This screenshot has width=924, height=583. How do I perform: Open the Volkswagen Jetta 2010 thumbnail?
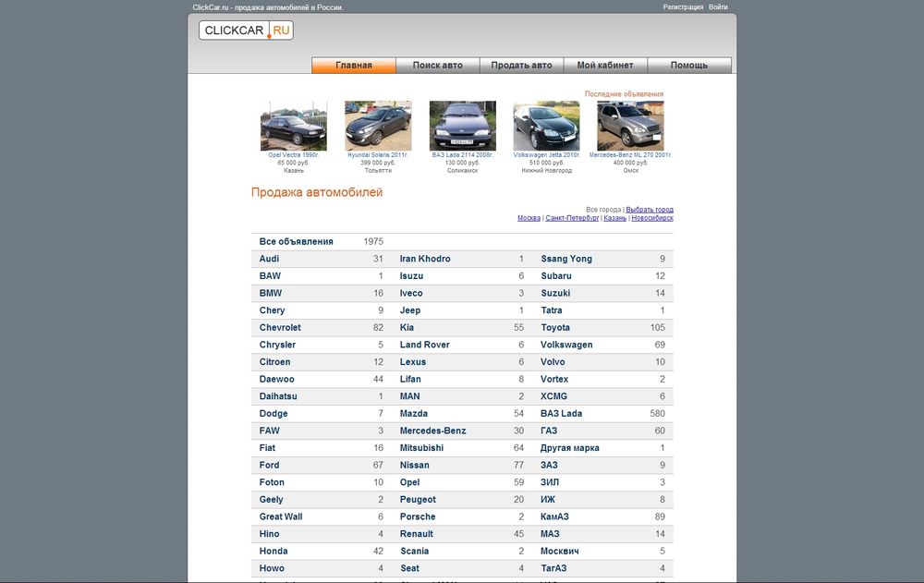coord(546,126)
